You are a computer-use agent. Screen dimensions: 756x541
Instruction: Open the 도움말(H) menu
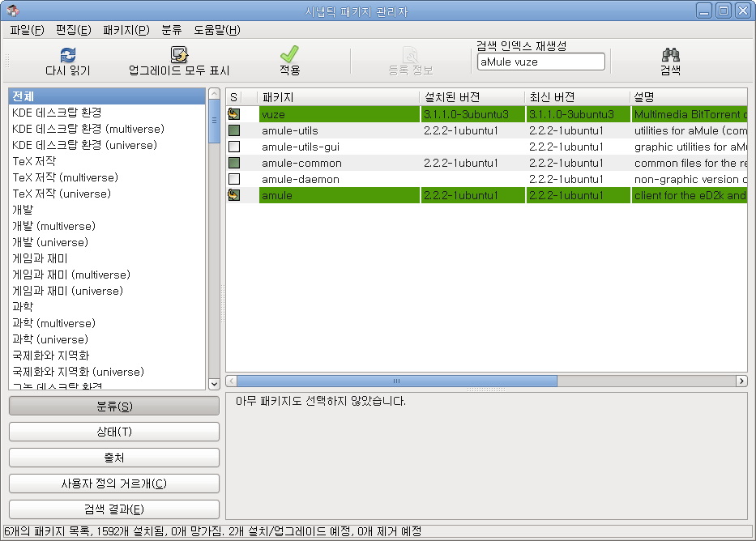click(217, 30)
